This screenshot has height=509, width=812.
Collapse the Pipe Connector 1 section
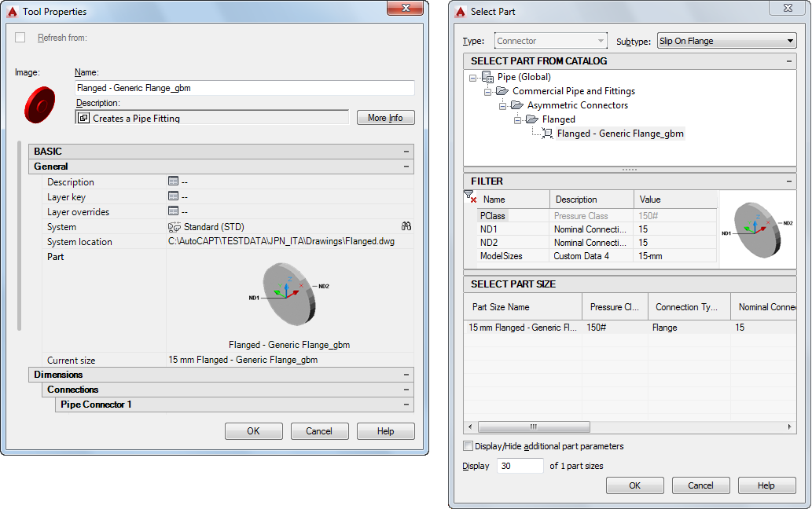click(406, 405)
